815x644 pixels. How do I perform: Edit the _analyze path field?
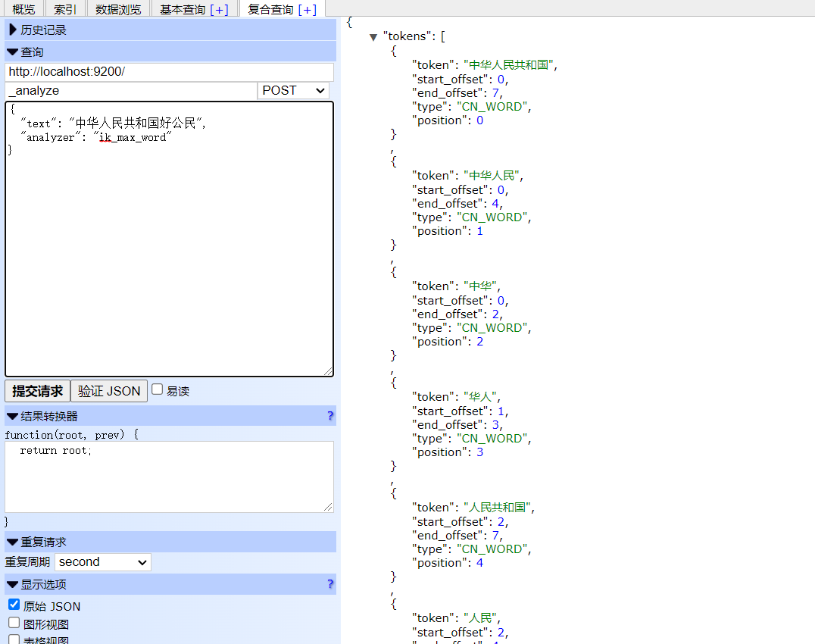(131, 90)
